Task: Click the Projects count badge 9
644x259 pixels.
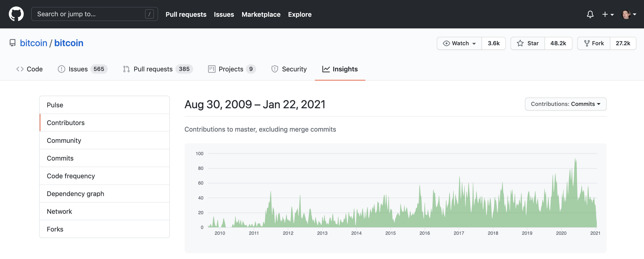Action: 251,69
